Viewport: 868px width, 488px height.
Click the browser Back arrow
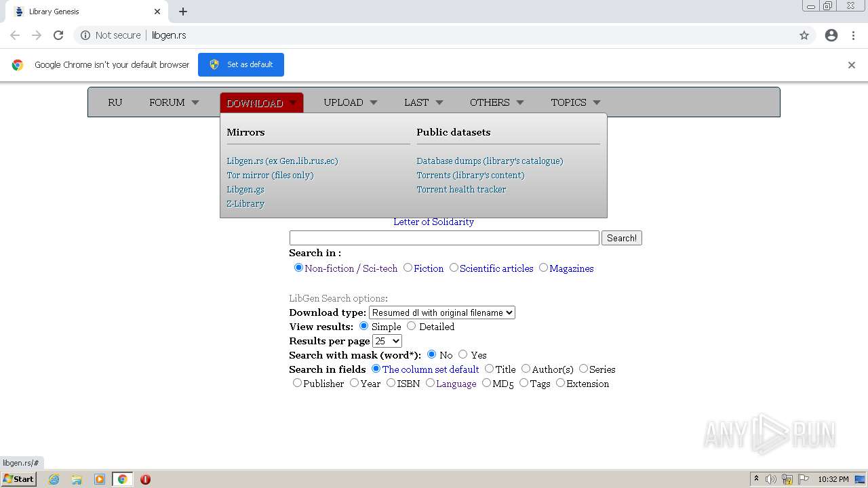[x=15, y=35]
